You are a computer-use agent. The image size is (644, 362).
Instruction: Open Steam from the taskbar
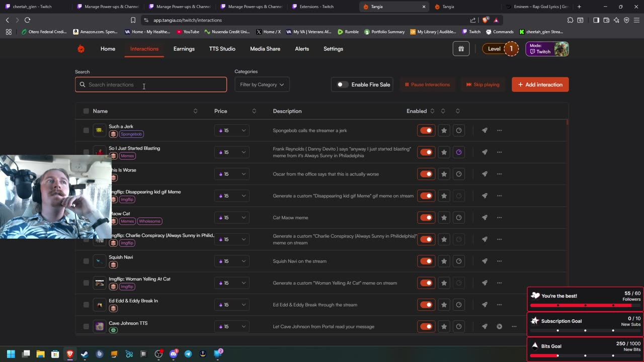point(85,354)
